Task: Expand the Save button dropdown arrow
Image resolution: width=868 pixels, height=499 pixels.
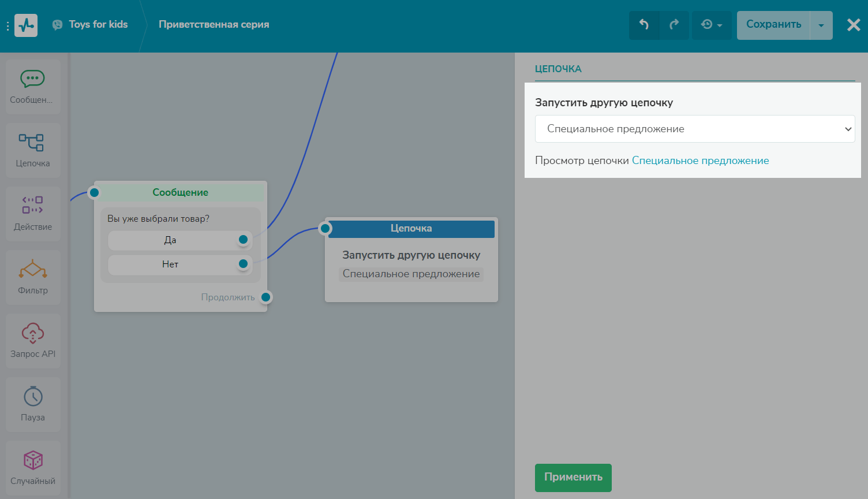Action: [x=821, y=25]
